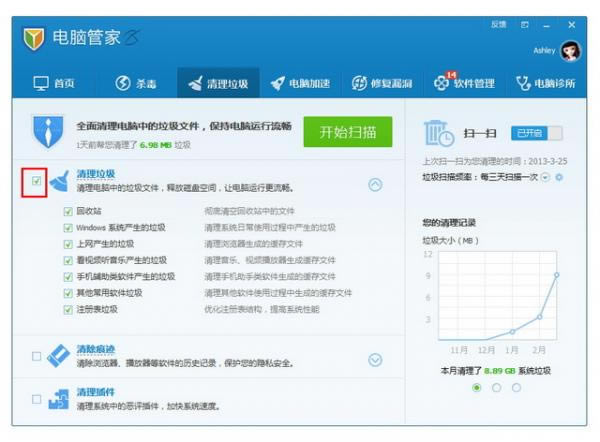Click the 清理插件 puzzle icon
The width and height of the screenshot is (600, 442).
[x=59, y=399]
